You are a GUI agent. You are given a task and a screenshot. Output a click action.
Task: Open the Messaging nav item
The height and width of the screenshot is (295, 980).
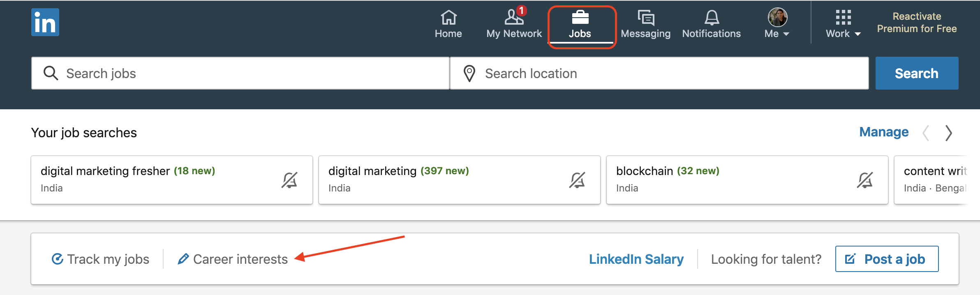[645, 25]
